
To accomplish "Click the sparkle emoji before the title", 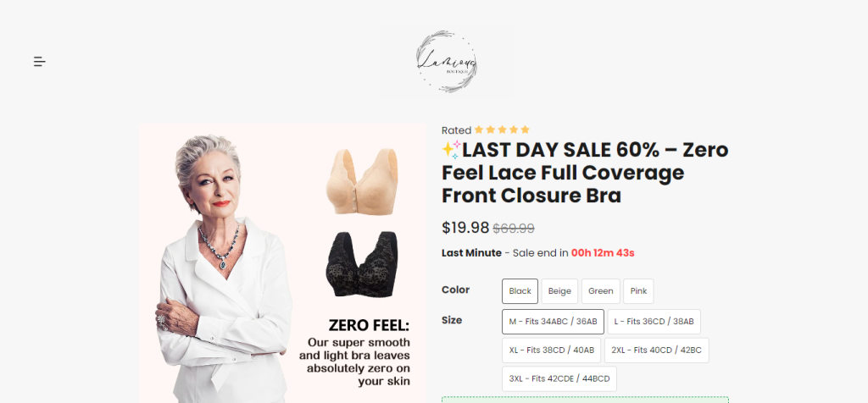I will (x=451, y=150).
